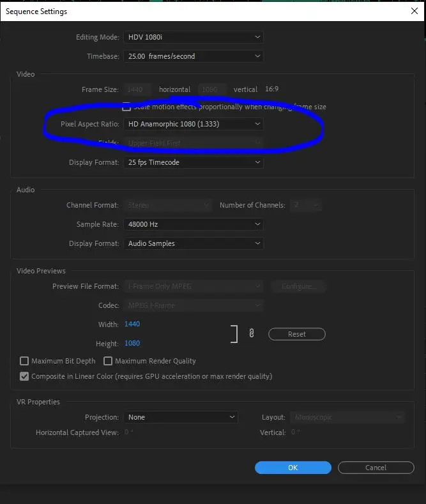Open the disabled Codec dropdown
The image size is (426, 504).
(194, 305)
